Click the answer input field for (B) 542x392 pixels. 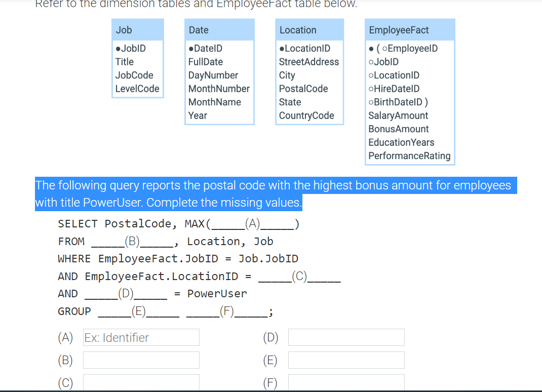(x=141, y=360)
